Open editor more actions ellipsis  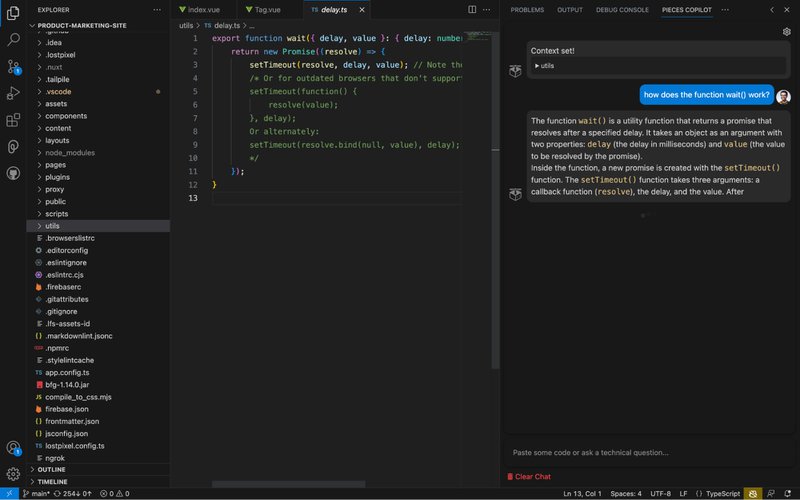[487, 10]
